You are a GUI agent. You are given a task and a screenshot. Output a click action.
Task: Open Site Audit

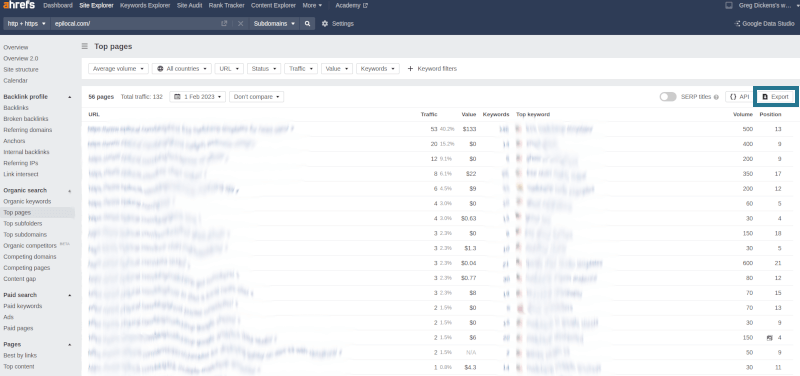point(190,6)
